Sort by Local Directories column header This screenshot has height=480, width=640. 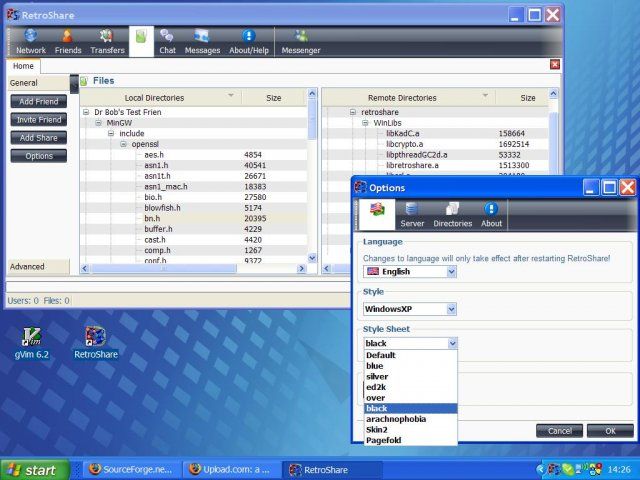[161, 98]
